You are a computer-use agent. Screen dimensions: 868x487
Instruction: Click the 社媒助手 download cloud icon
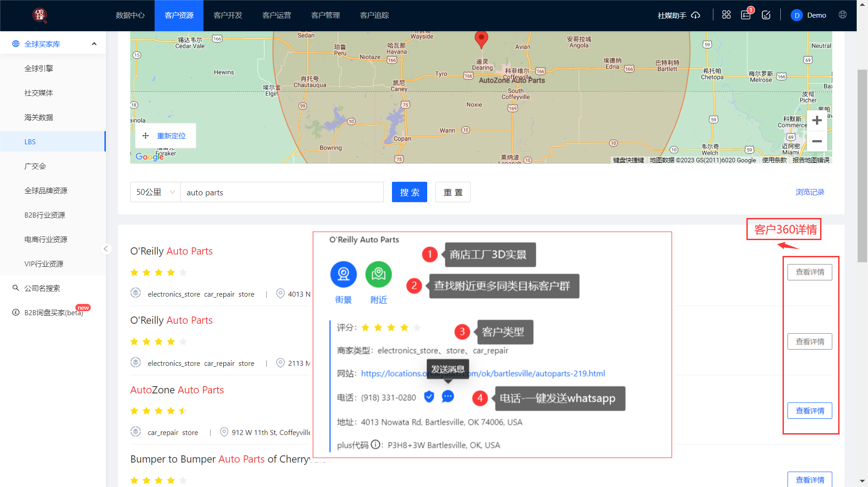[x=696, y=15]
